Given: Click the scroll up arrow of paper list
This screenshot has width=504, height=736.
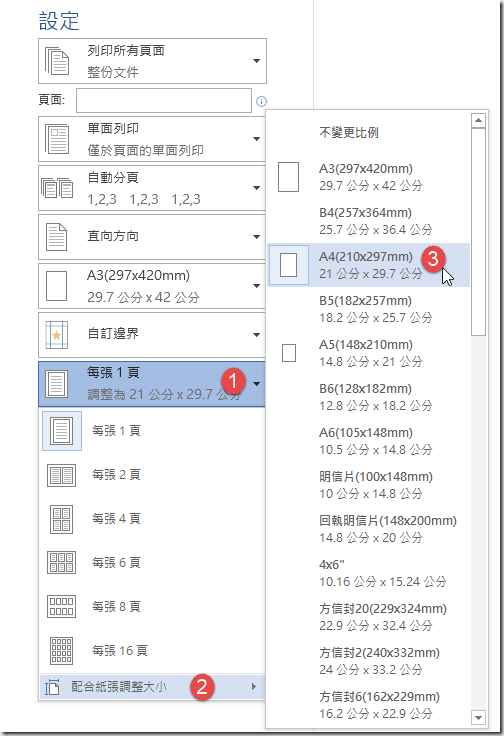Looking at the screenshot, I should (478, 120).
